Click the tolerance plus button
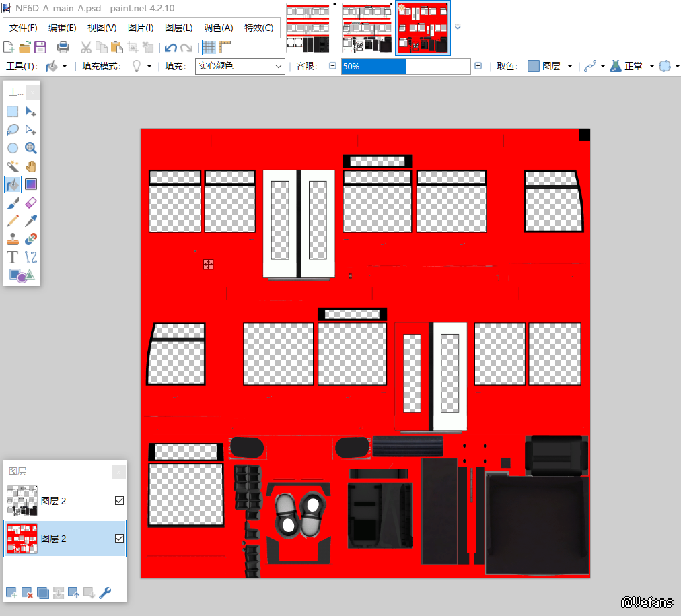The width and height of the screenshot is (681, 616). coord(478,66)
